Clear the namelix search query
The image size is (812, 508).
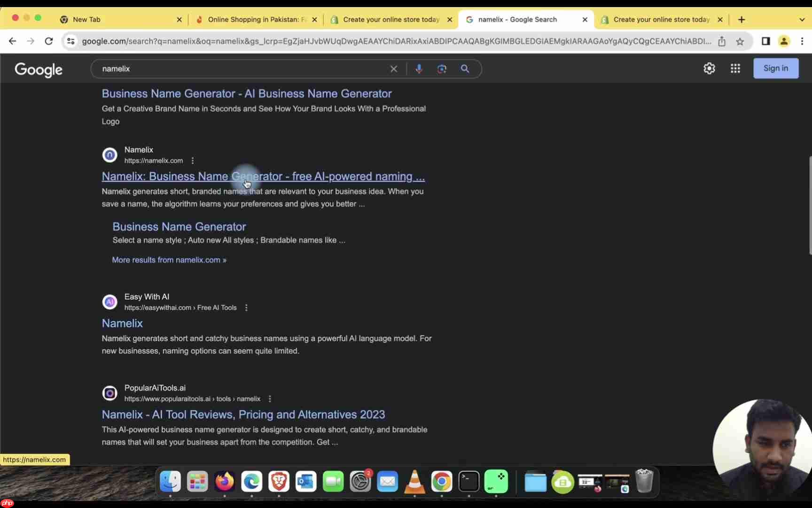pyautogui.click(x=394, y=69)
